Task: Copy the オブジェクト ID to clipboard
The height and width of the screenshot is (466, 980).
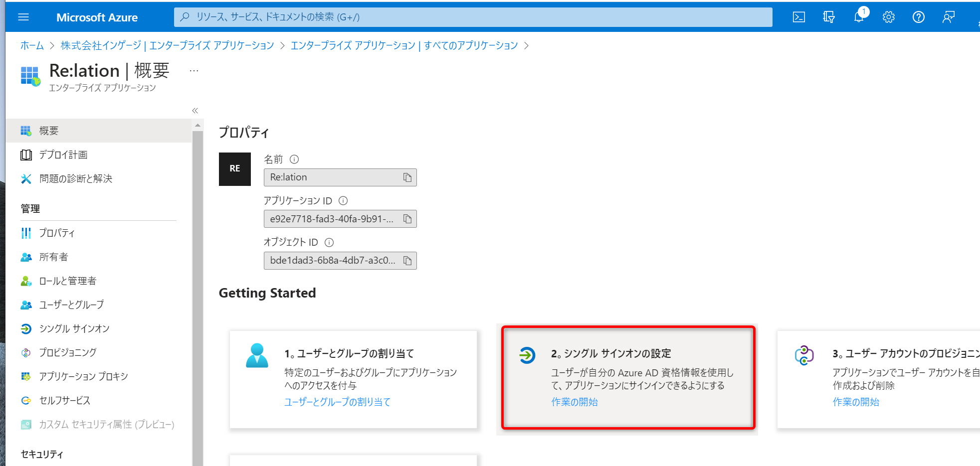Action: point(407,261)
